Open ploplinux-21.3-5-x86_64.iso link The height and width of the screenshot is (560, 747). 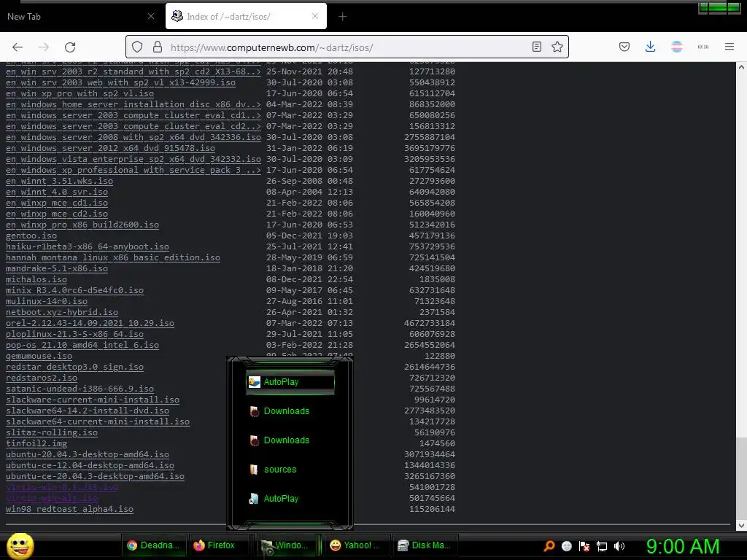click(75, 334)
